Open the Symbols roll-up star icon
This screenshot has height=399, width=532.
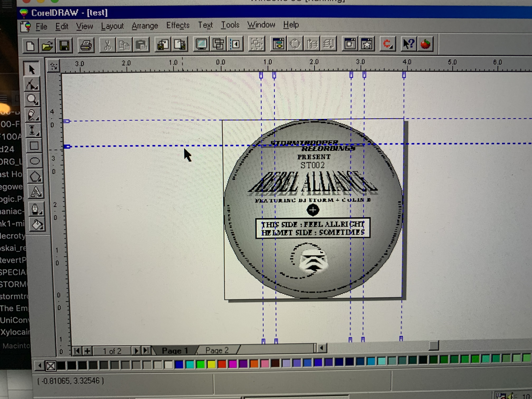pos(367,44)
